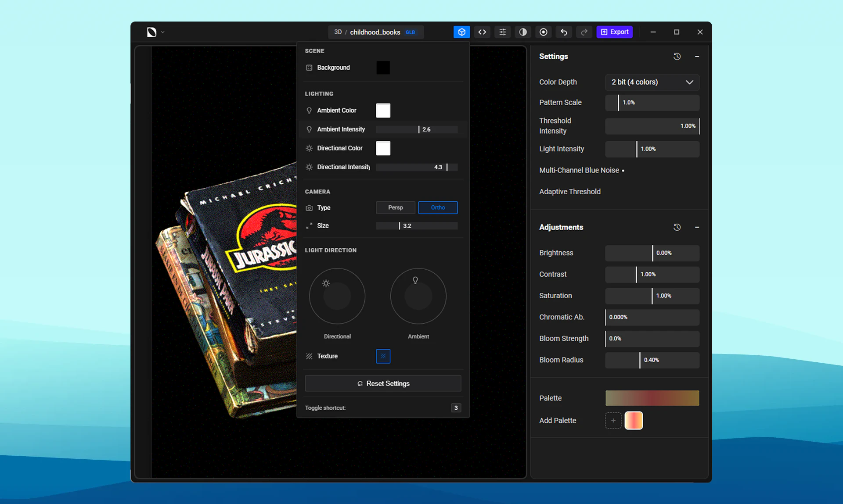Expand the app logo dropdown chevron

click(x=162, y=32)
